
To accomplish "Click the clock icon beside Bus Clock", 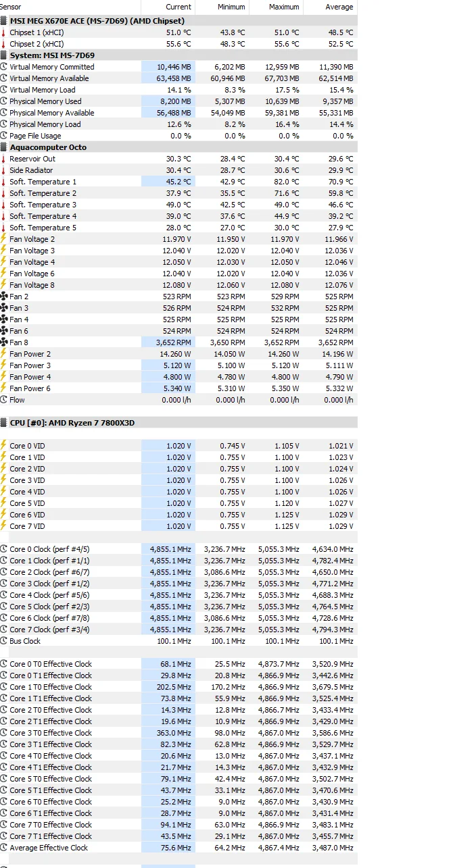I will point(3,641).
